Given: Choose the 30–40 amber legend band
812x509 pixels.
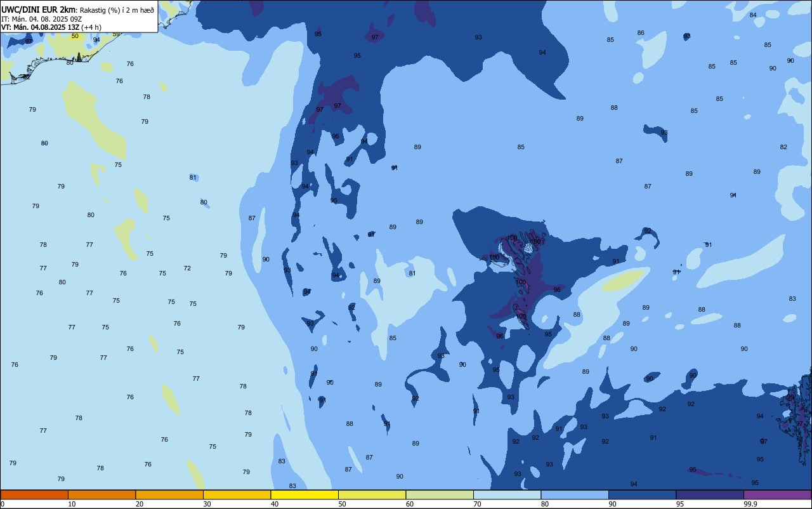Looking at the screenshot, I should coord(237,494).
